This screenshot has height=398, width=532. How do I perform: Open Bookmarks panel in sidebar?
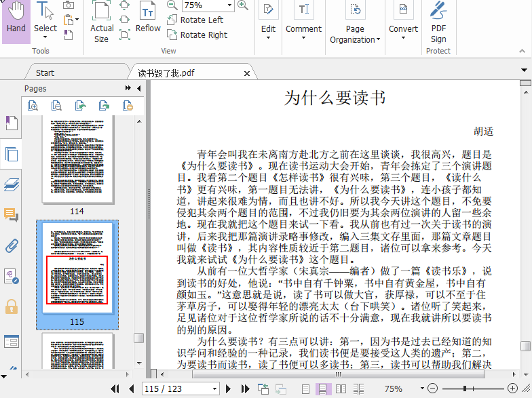[x=11, y=123]
